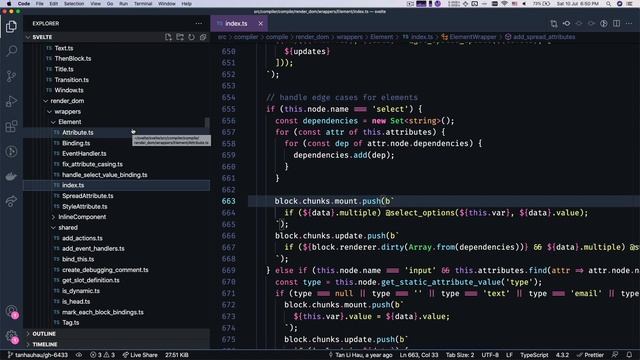Click the Wi-Fi icon in menu bar
This screenshot has height=360, width=640.
tap(504, 4)
